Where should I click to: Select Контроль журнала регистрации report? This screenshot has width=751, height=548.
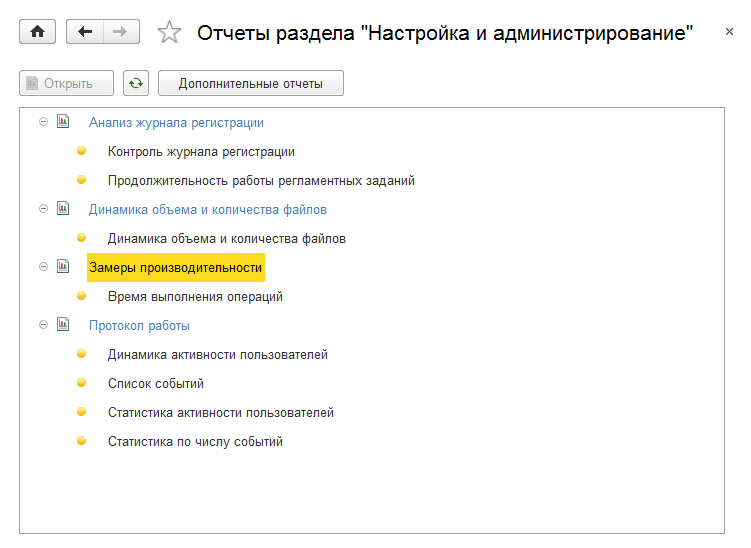201,152
